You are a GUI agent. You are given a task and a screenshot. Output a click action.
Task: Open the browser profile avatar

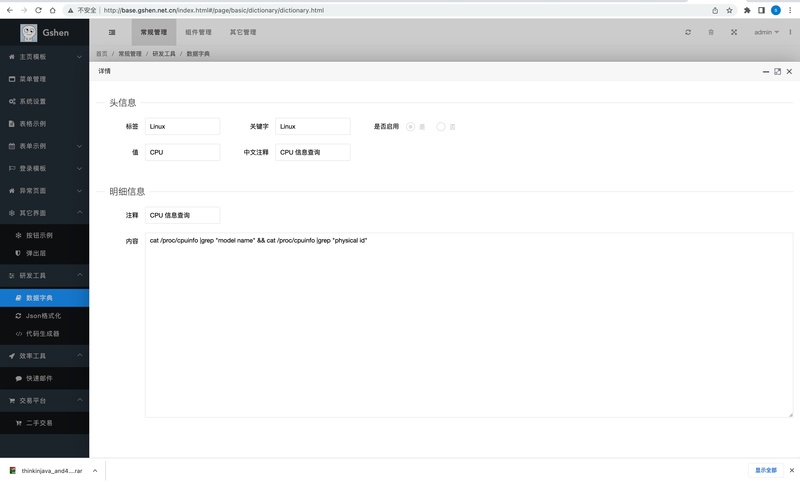pos(776,10)
